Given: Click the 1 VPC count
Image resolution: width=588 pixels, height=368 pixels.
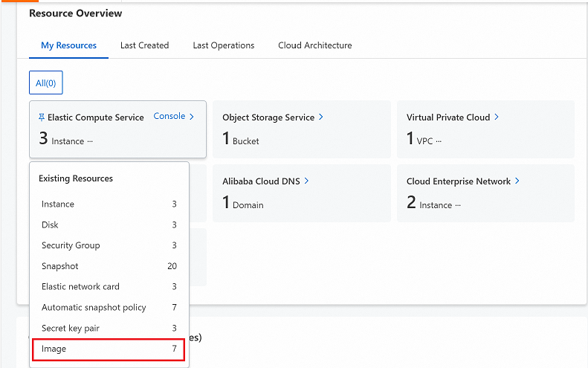Looking at the screenshot, I should point(419,139).
